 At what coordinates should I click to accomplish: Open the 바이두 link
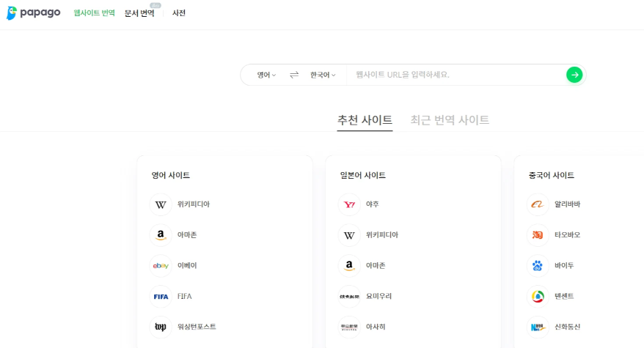[x=564, y=265]
